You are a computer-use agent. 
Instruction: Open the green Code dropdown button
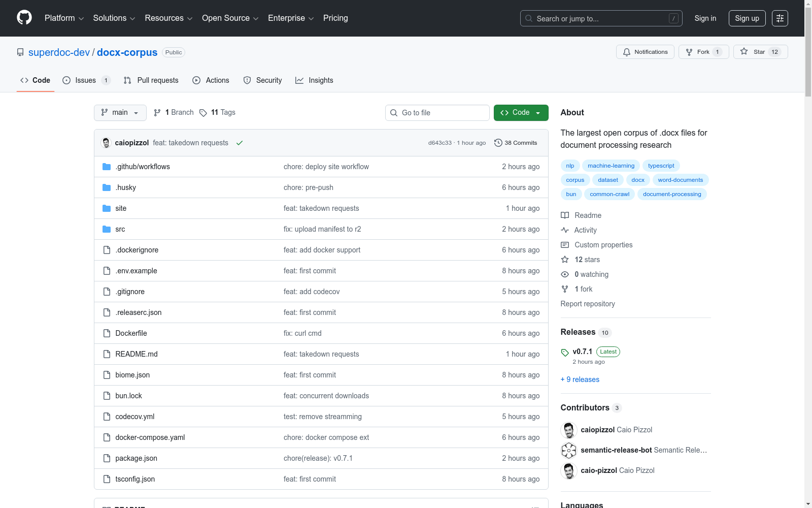(x=521, y=113)
